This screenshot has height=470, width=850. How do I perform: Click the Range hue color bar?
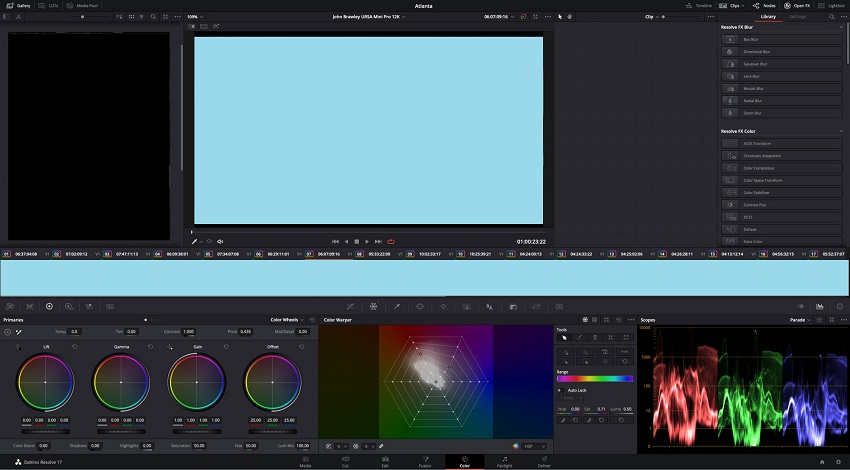[x=595, y=379]
